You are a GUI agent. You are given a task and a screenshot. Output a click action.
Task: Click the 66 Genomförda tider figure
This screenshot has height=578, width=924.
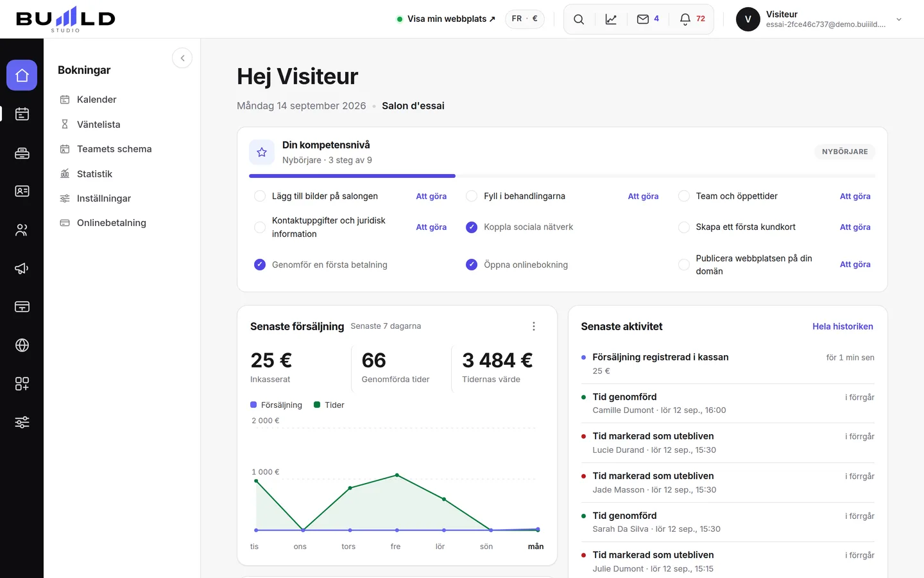click(374, 360)
